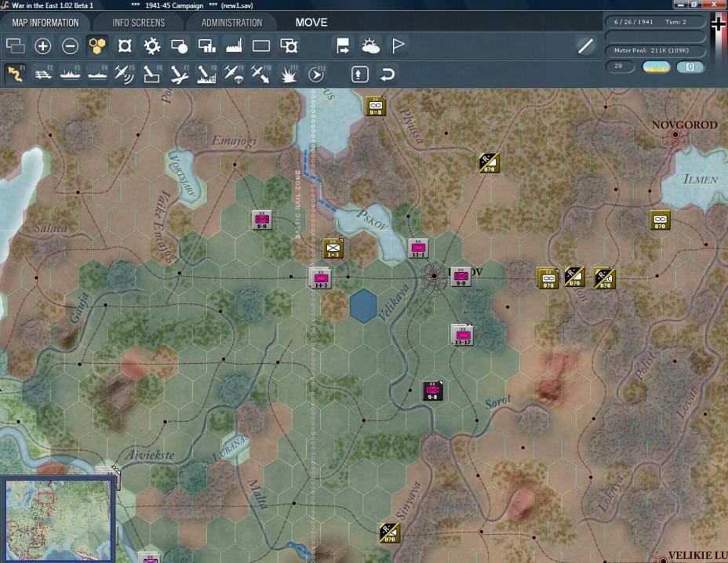Select the 9-8 German unit in Pskov
The height and width of the screenshot is (563, 728).
[x=460, y=277]
